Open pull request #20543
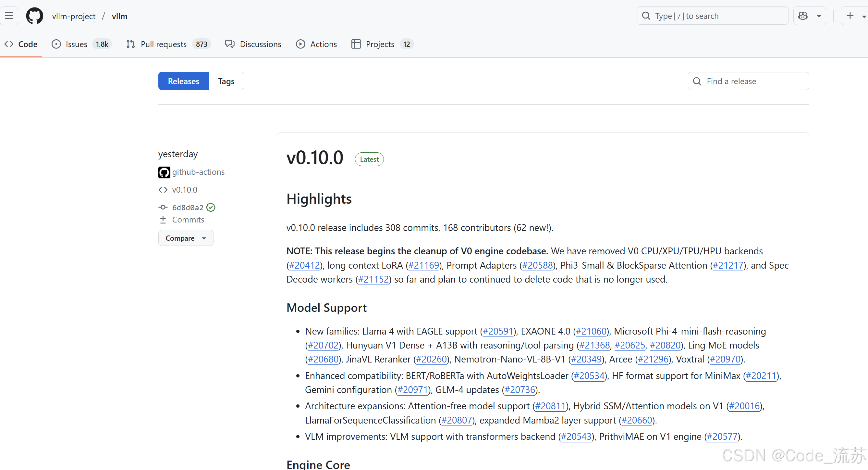Viewport: 868px width, 470px height. (577, 437)
